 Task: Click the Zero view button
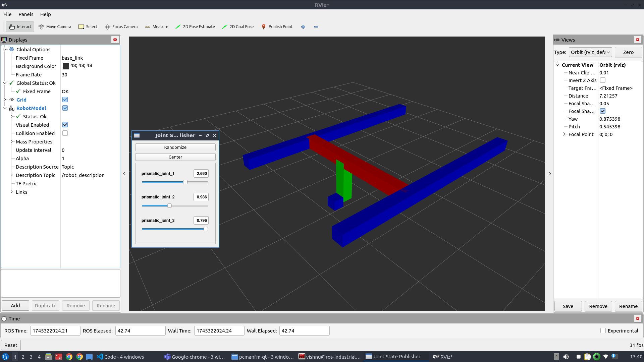pyautogui.click(x=628, y=52)
